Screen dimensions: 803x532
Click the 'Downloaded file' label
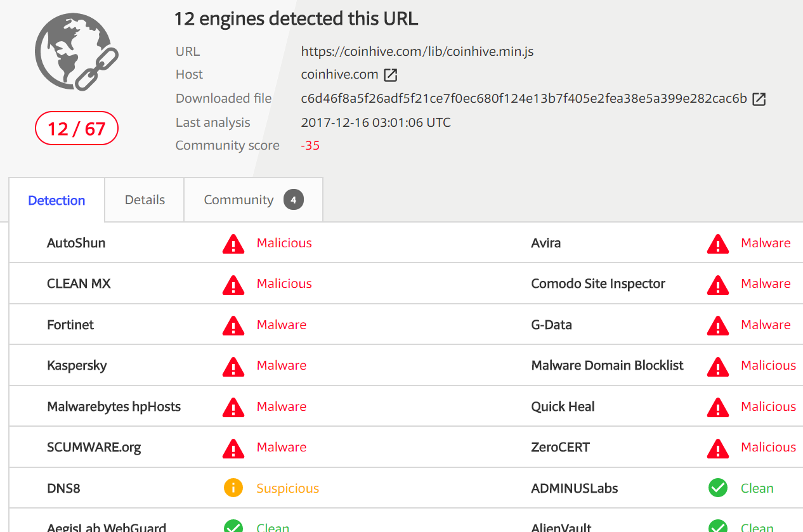tap(223, 98)
